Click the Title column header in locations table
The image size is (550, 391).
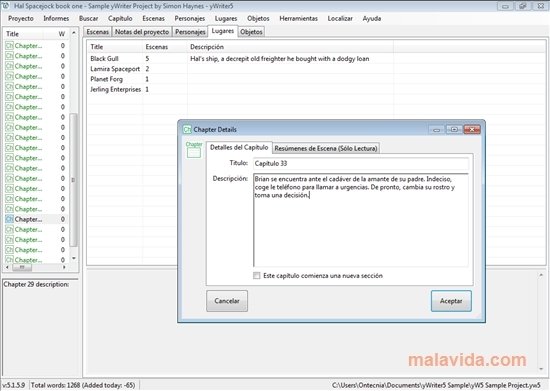pyautogui.click(x=115, y=47)
